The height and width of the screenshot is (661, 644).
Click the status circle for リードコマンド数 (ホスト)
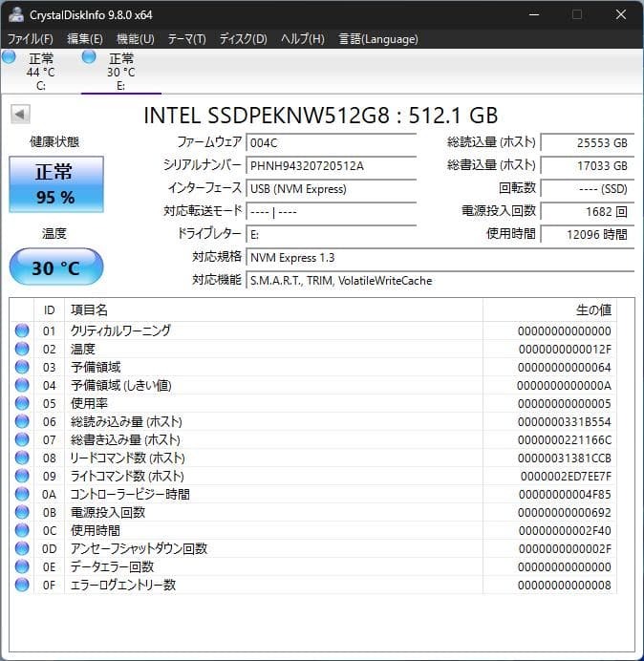point(22,458)
